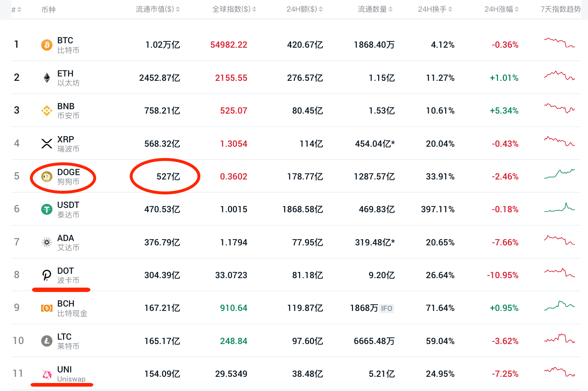The image size is (588, 391).
Task: Sort by 流通市值($) column arrows
Action: point(178,9)
